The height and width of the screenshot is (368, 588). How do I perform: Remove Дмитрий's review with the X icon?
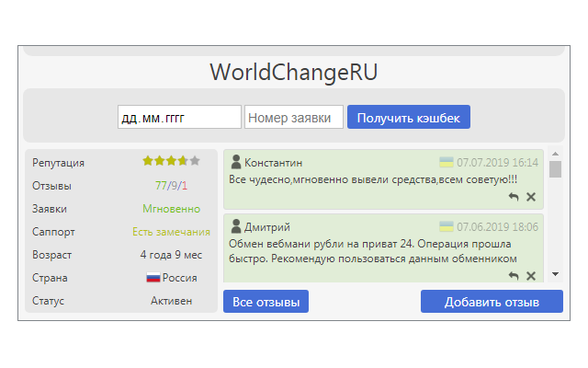click(x=531, y=276)
